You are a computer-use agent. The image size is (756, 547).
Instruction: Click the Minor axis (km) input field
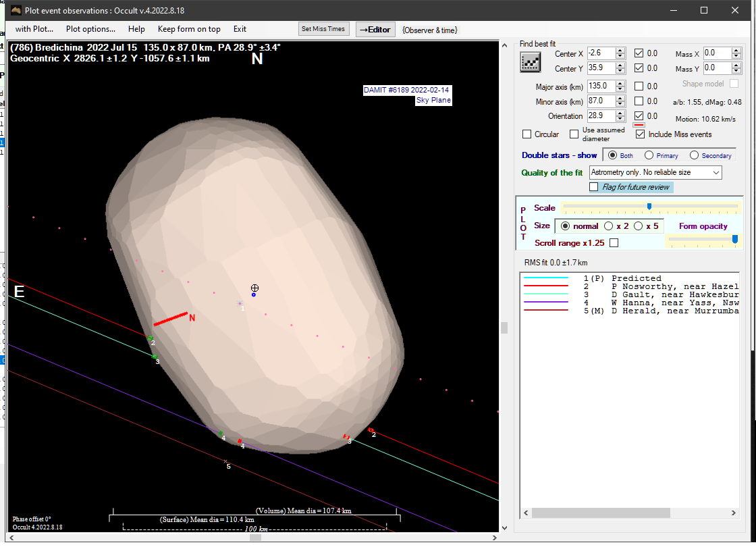point(601,101)
